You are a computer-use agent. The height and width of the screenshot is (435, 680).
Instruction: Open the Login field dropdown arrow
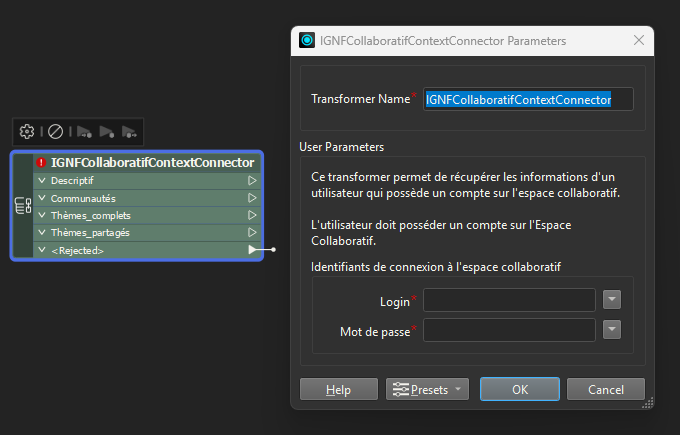[x=612, y=300]
